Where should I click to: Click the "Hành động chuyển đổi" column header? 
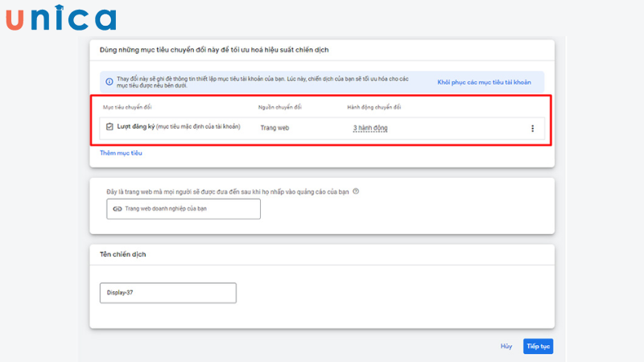click(x=374, y=107)
